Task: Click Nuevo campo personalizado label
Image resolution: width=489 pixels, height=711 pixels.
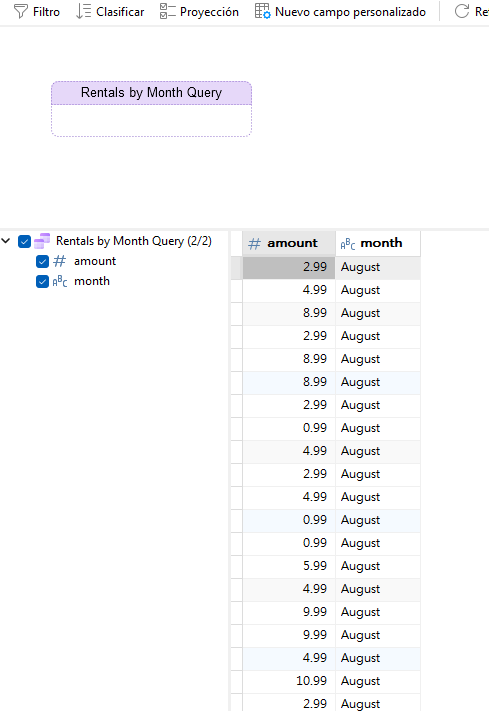Action: (350, 12)
